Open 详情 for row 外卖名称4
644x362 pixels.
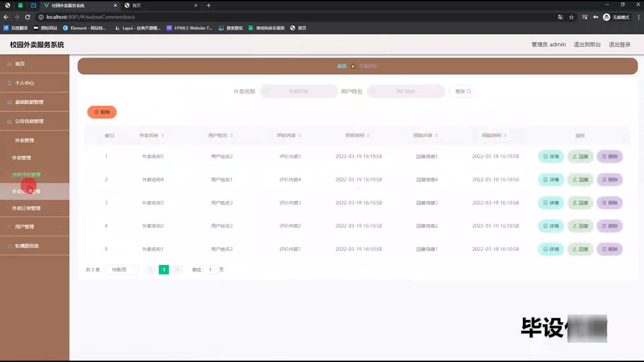click(551, 180)
